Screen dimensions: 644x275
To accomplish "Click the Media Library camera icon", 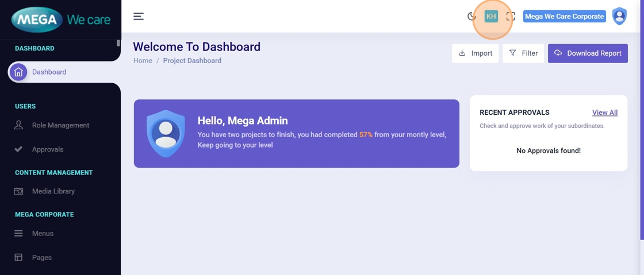I will (18, 191).
